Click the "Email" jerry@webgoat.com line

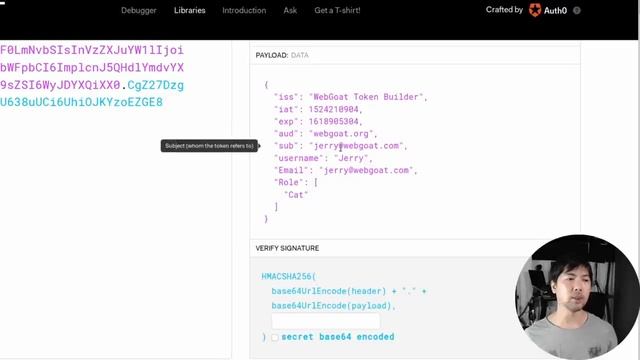coord(346,170)
